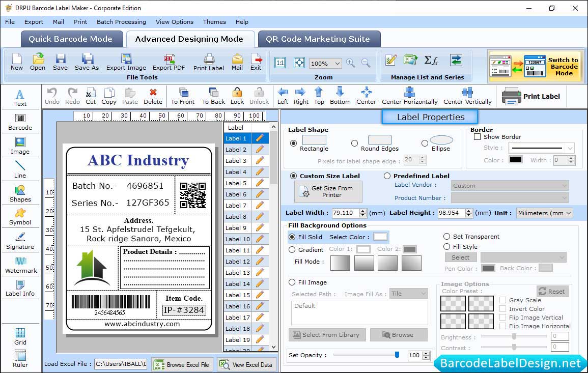
Task: Switch to QR Code Marketing Suite tab
Action: [319, 39]
